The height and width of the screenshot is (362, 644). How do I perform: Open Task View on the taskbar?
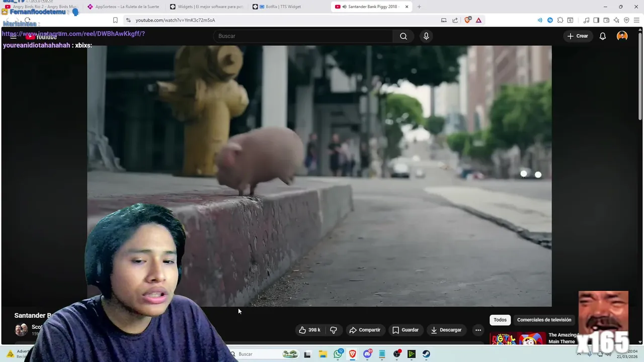[x=307, y=354]
